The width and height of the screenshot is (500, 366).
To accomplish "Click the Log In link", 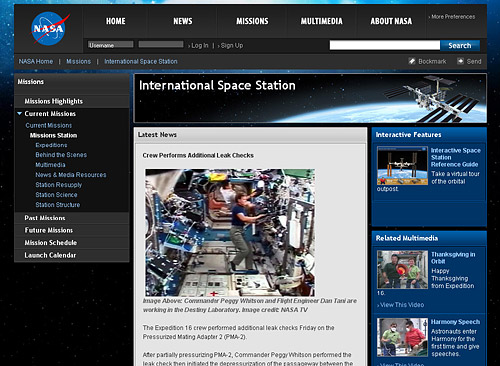I will tap(199, 46).
